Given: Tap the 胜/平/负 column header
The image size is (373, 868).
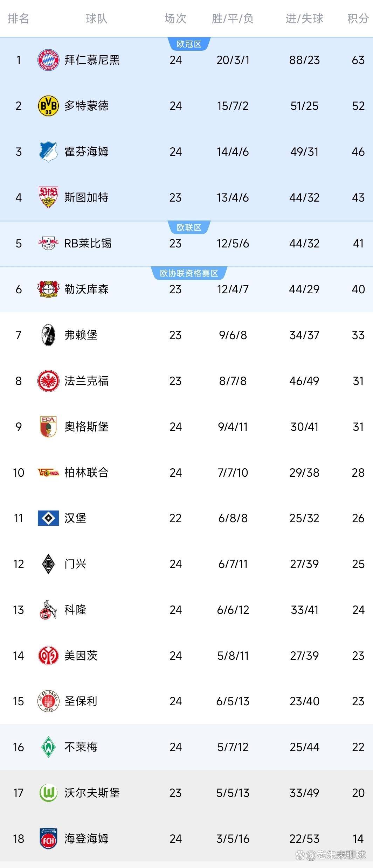Looking at the screenshot, I should point(233,19).
